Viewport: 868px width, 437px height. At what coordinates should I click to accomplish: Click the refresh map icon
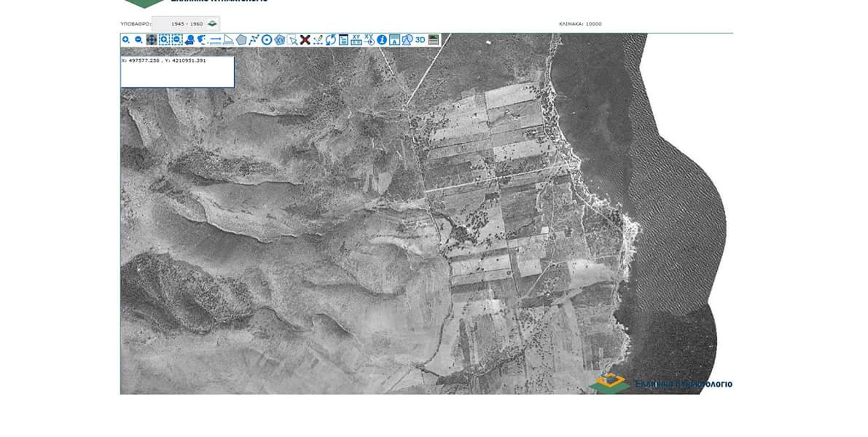coord(331,40)
